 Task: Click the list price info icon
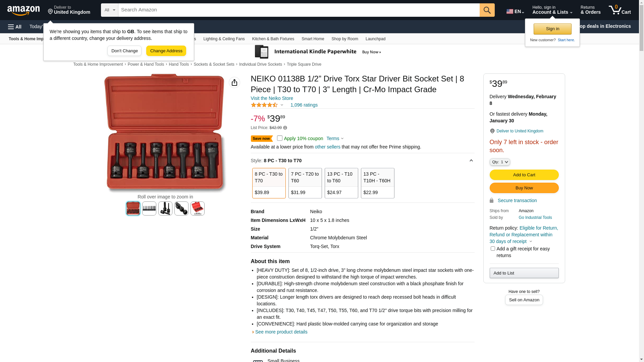pos(285,128)
